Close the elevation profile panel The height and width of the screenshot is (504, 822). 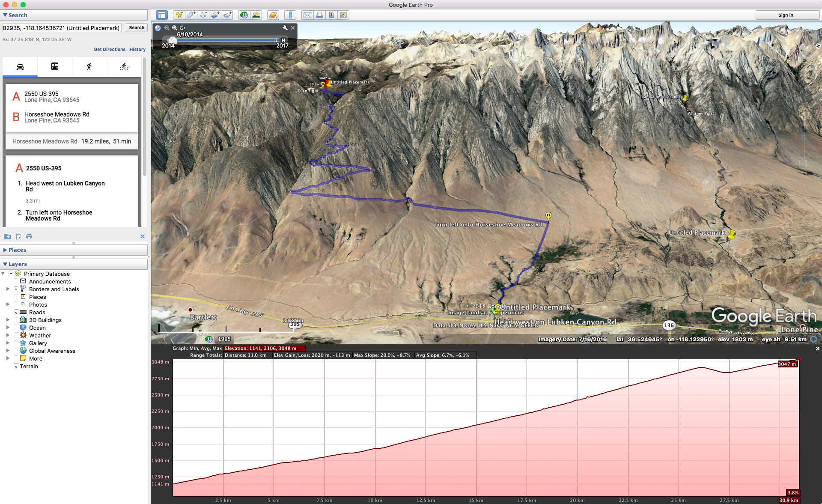coord(817,349)
